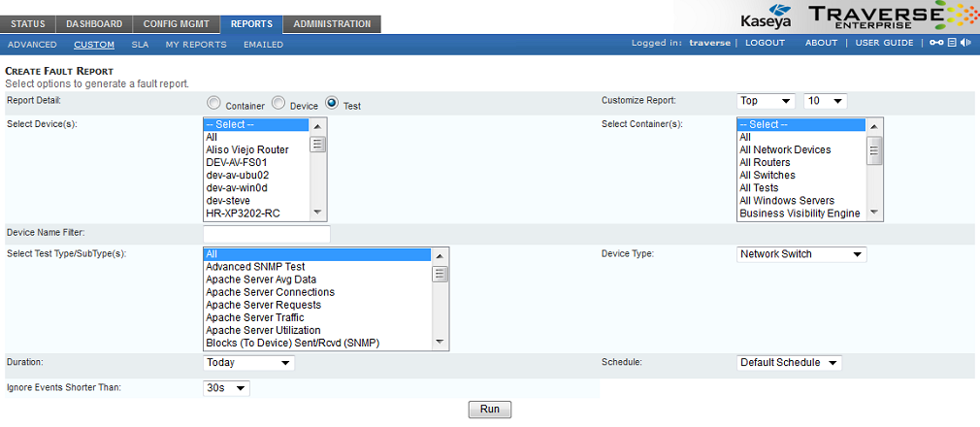Click the page list icon in header
Screen dimensions: 980x427
(952, 44)
